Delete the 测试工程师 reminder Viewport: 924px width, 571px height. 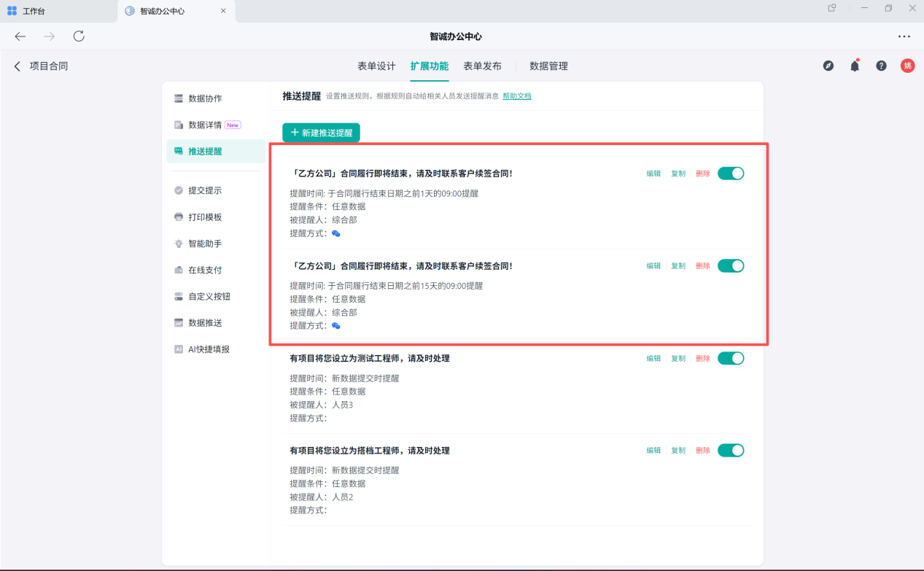point(703,359)
